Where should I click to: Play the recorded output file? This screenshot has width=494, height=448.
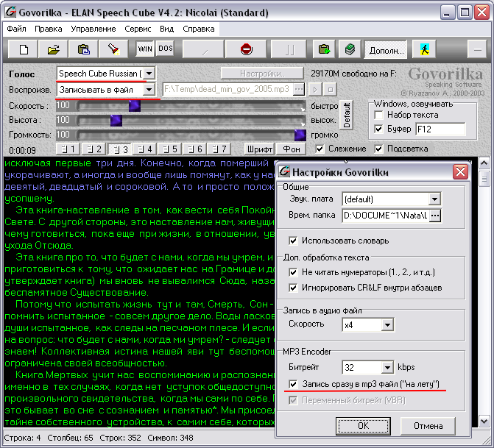pyautogui.click(x=315, y=90)
